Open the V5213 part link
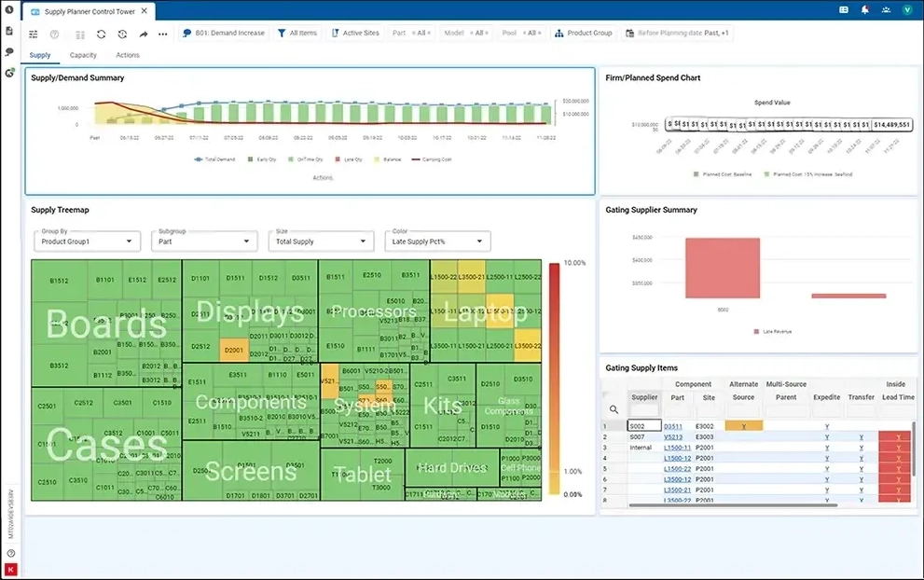Viewport: 924px width, 580px height. (x=673, y=436)
